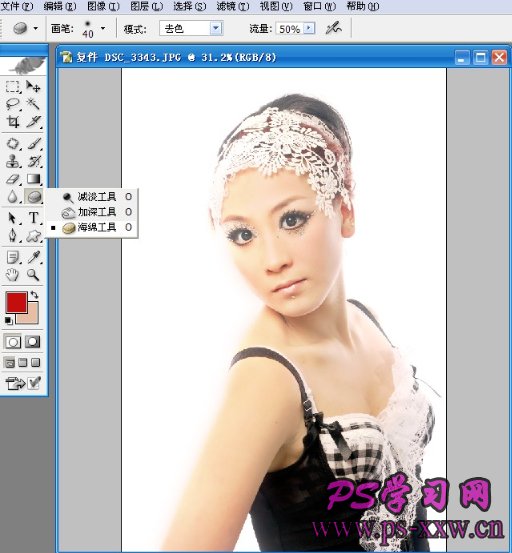The image size is (512, 553).
Task: Enable airbrush option in options bar
Action: pyautogui.click(x=333, y=28)
